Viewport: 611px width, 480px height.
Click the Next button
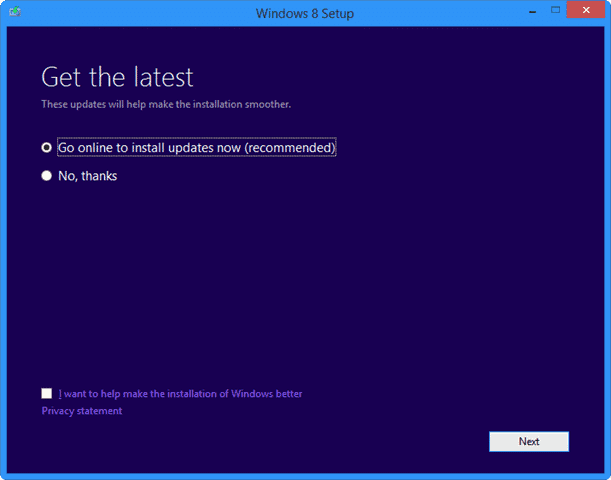tap(529, 441)
